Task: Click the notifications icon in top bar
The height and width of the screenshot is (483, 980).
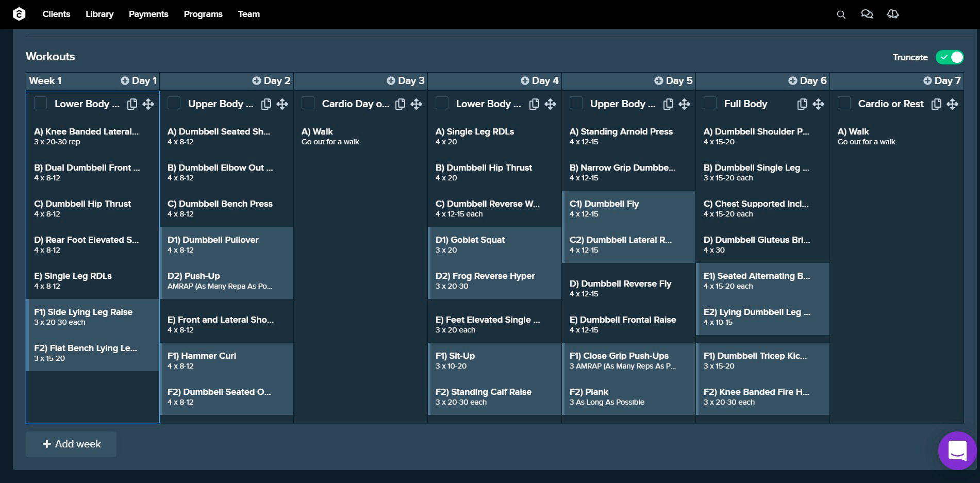Action: click(892, 14)
